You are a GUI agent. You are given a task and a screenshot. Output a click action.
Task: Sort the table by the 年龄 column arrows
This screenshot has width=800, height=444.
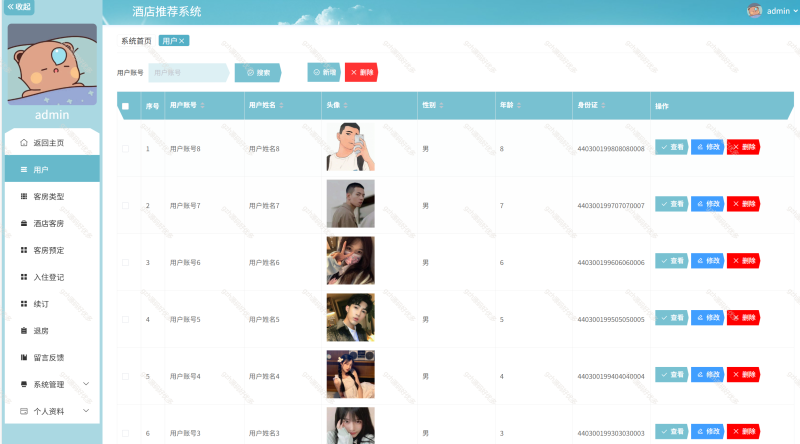(519, 106)
